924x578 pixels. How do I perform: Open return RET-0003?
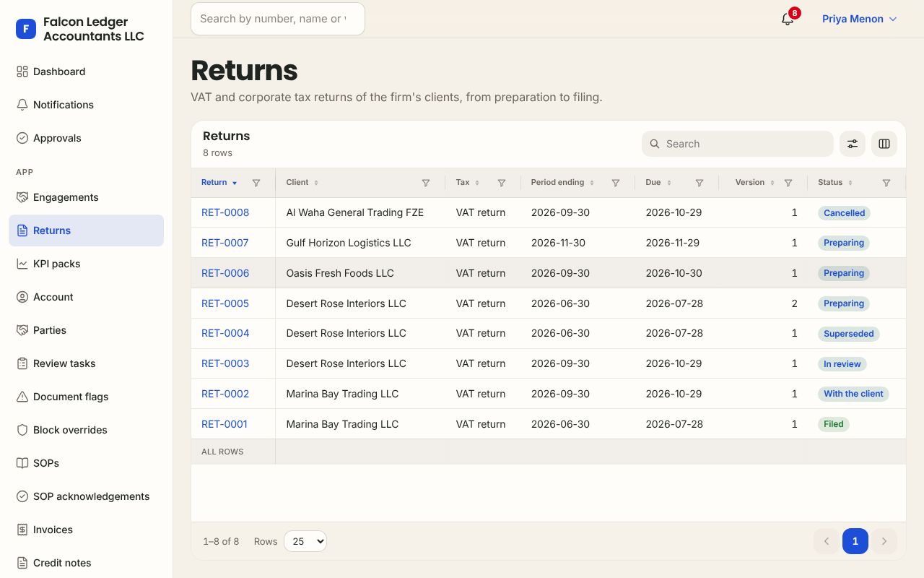225,363
